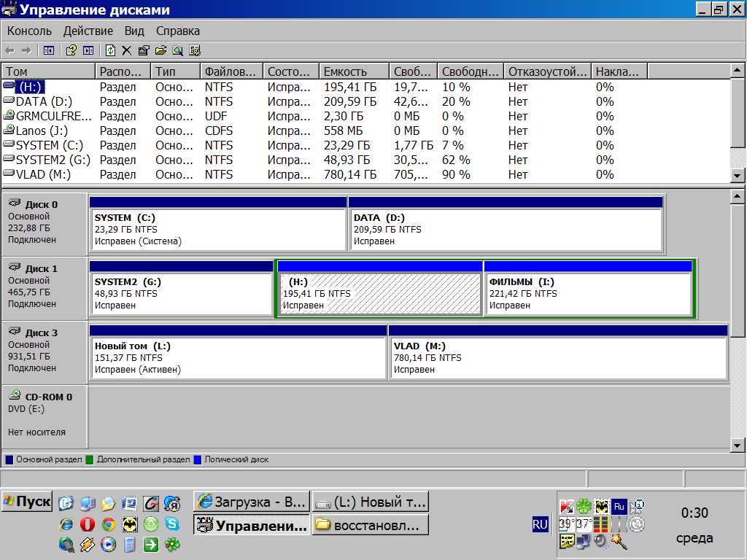Click the Refresh toolbar icon
Image resolution: width=747 pixels, height=560 pixels.
click(110, 50)
